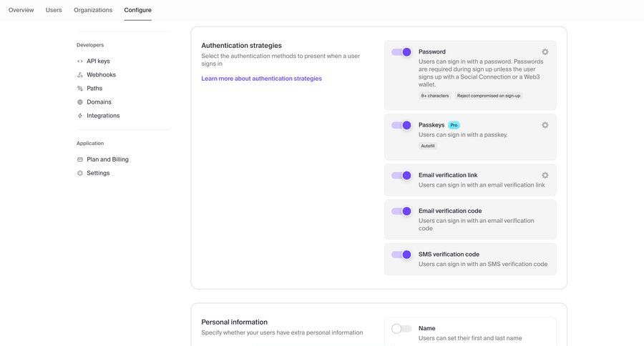Go to Domains settings
The height and width of the screenshot is (346, 644).
click(99, 102)
